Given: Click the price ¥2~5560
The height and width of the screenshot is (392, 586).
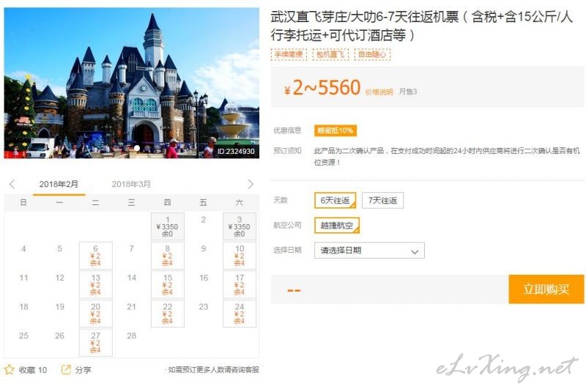Looking at the screenshot, I should point(322,88).
